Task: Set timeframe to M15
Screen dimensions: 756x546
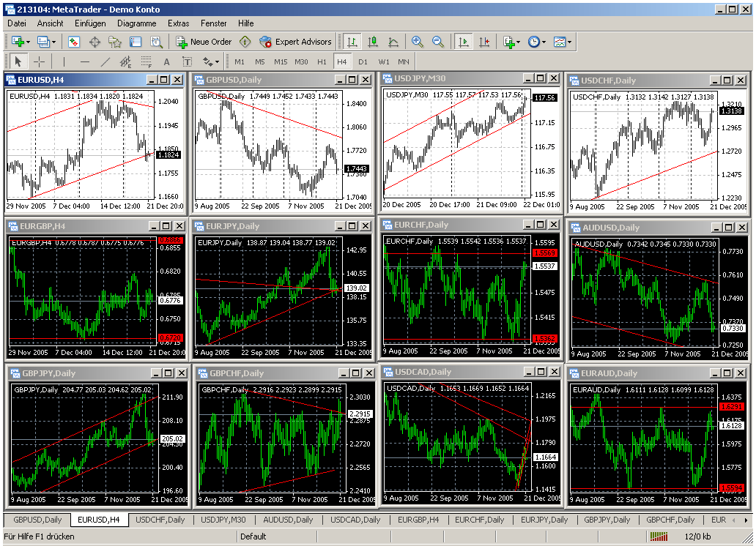Action: (x=281, y=61)
